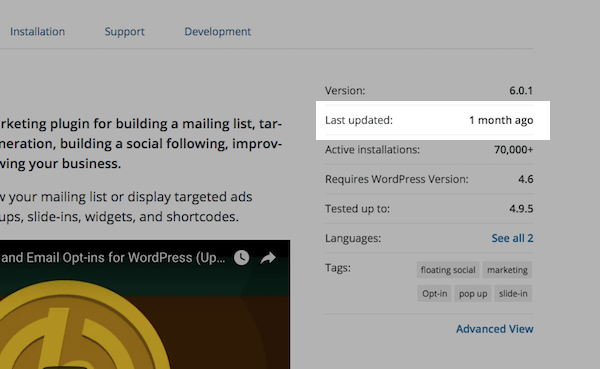The image size is (600, 369).
Task: Click the video title text
Action: click(113, 258)
